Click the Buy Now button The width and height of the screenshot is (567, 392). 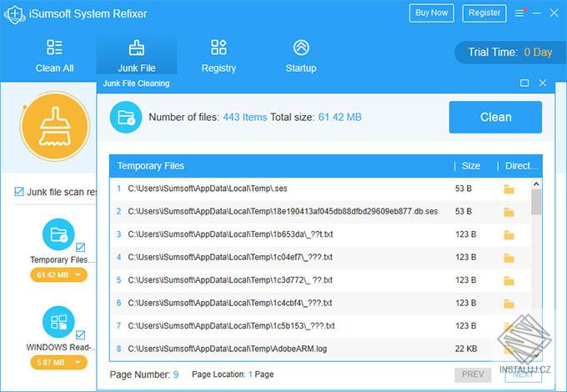pyautogui.click(x=431, y=13)
